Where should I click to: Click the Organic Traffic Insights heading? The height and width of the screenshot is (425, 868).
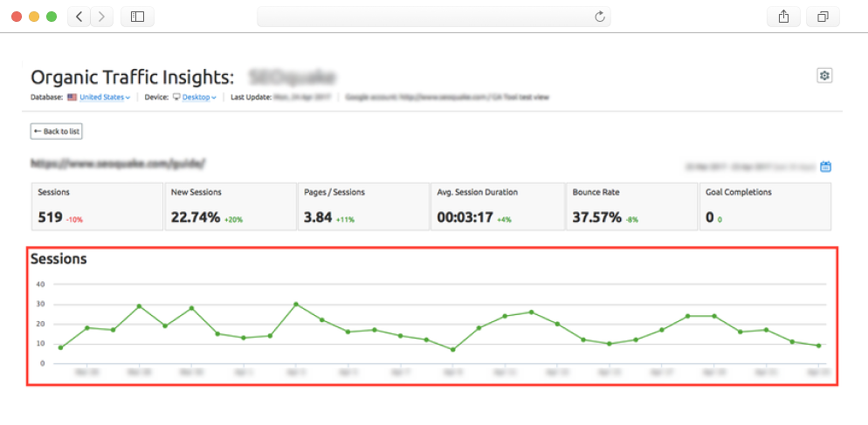pyautogui.click(x=133, y=77)
